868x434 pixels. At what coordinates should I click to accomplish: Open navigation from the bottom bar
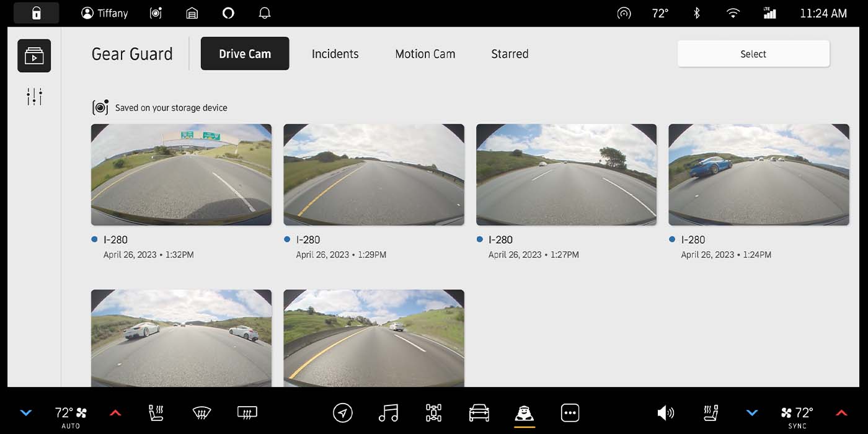[343, 412]
